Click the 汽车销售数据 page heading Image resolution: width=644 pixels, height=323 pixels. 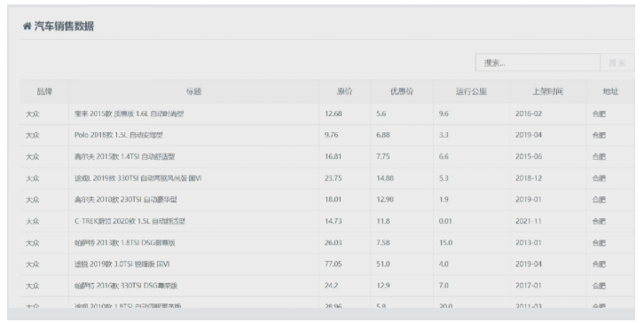click(64, 27)
